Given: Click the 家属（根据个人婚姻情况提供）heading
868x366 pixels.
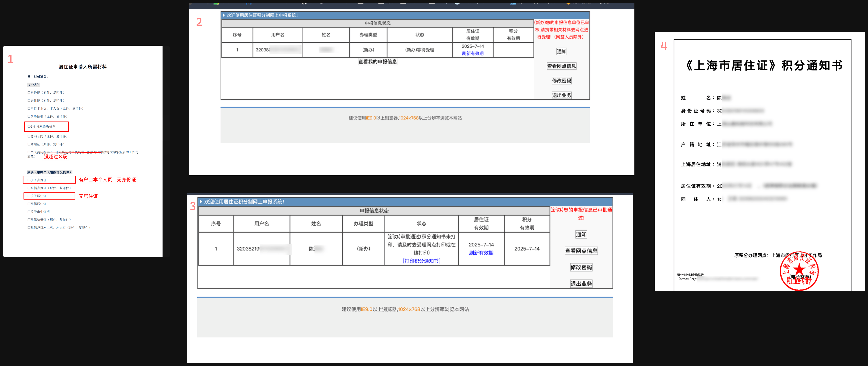Looking at the screenshot, I should tap(50, 172).
